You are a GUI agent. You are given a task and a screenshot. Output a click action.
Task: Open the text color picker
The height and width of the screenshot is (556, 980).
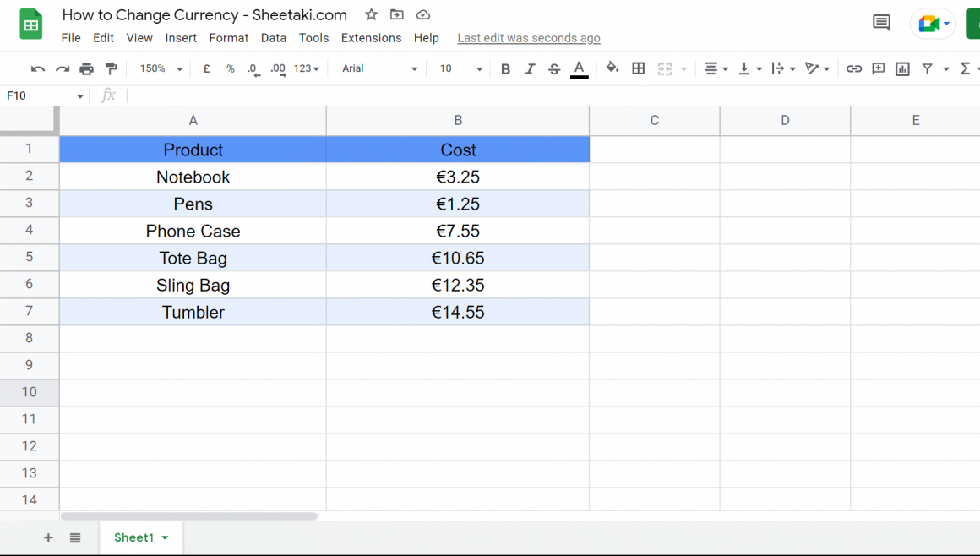pos(578,68)
